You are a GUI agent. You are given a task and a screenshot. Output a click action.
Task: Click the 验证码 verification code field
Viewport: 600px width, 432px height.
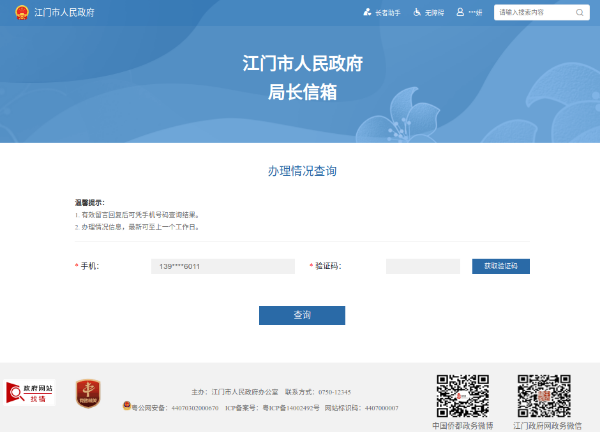(x=423, y=266)
